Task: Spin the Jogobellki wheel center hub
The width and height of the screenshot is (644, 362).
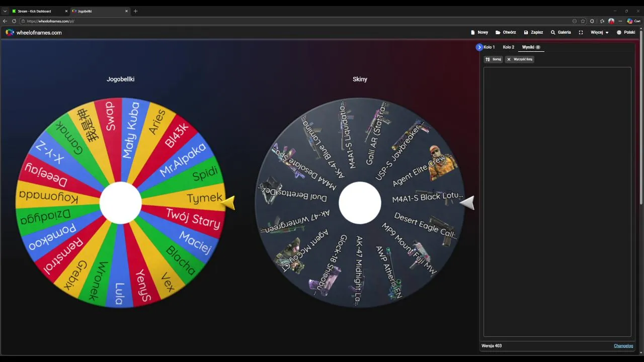Action: tap(121, 203)
